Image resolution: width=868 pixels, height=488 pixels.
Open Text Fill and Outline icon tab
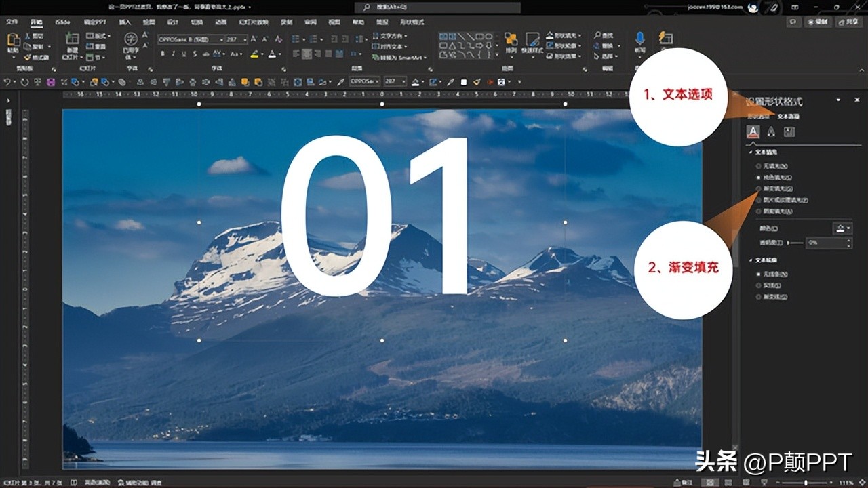pos(753,131)
